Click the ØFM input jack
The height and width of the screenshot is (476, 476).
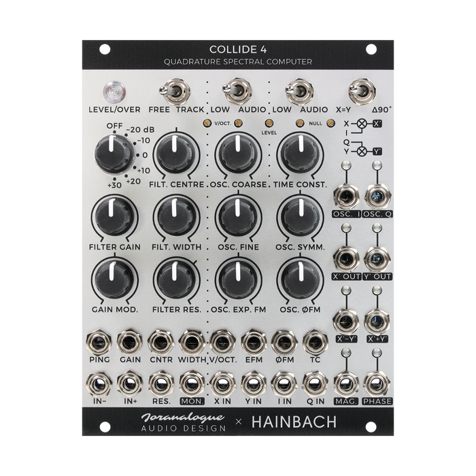tap(284, 342)
